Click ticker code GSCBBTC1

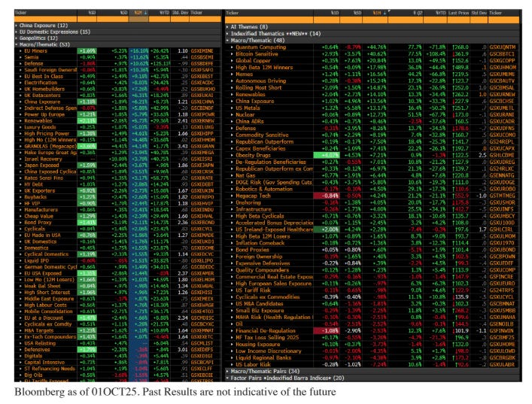coord(502,54)
